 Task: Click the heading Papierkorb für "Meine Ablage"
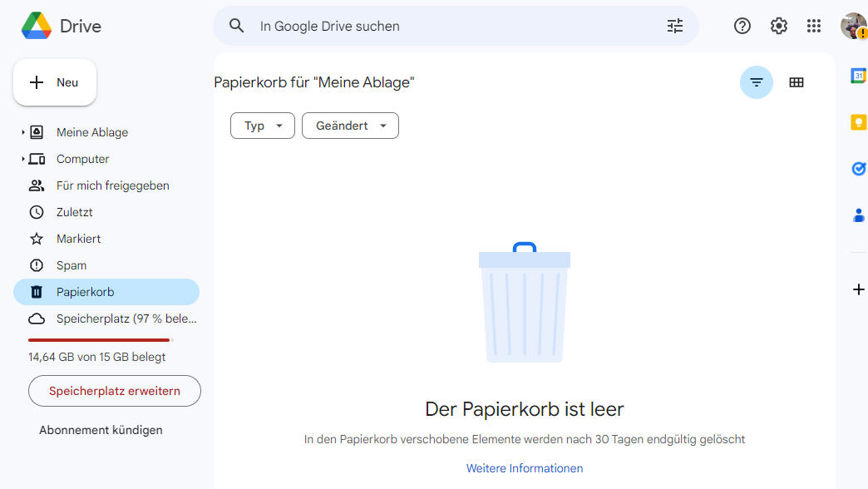pos(314,82)
